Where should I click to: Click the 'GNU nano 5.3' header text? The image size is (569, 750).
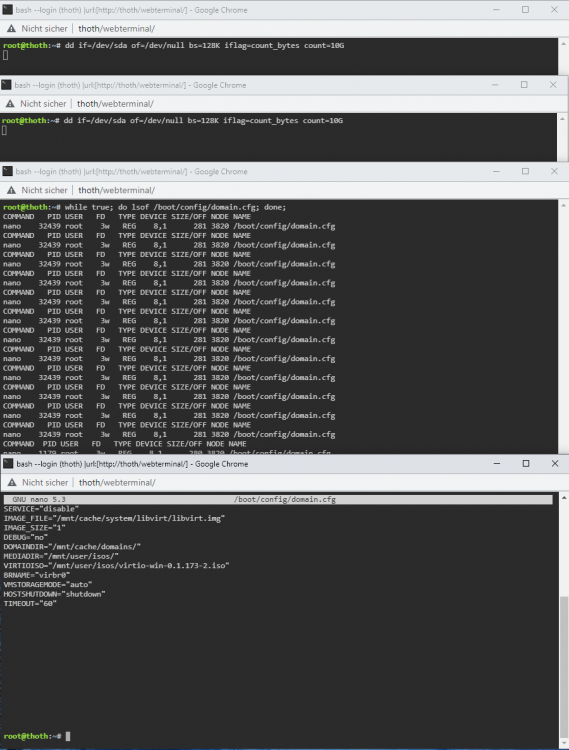pyautogui.click(x=39, y=499)
